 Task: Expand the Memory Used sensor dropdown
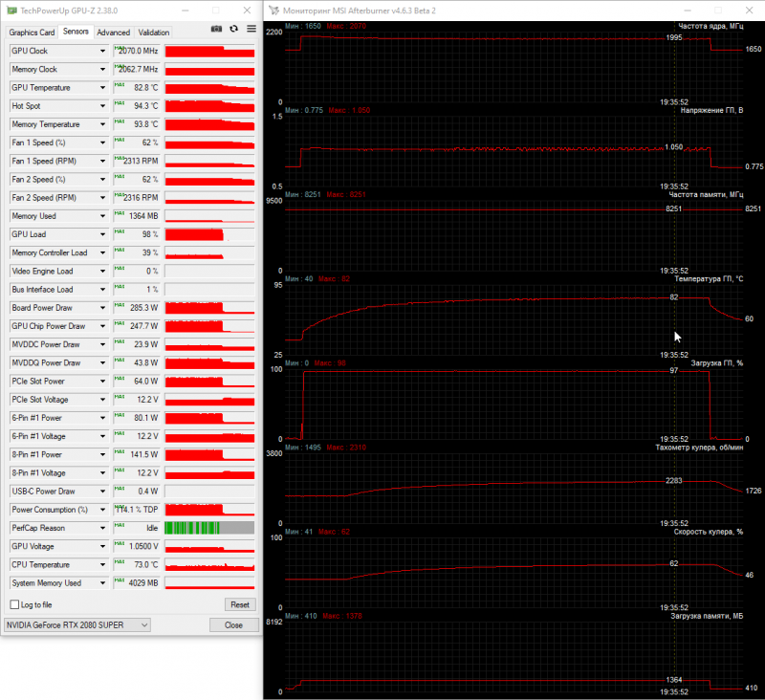pyautogui.click(x=103, y=216)
